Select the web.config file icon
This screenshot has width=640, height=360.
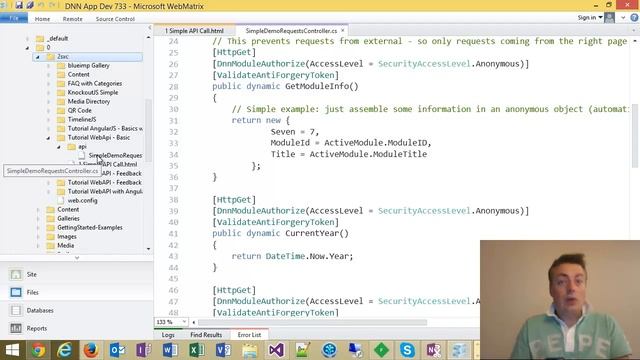pos(61,200)
